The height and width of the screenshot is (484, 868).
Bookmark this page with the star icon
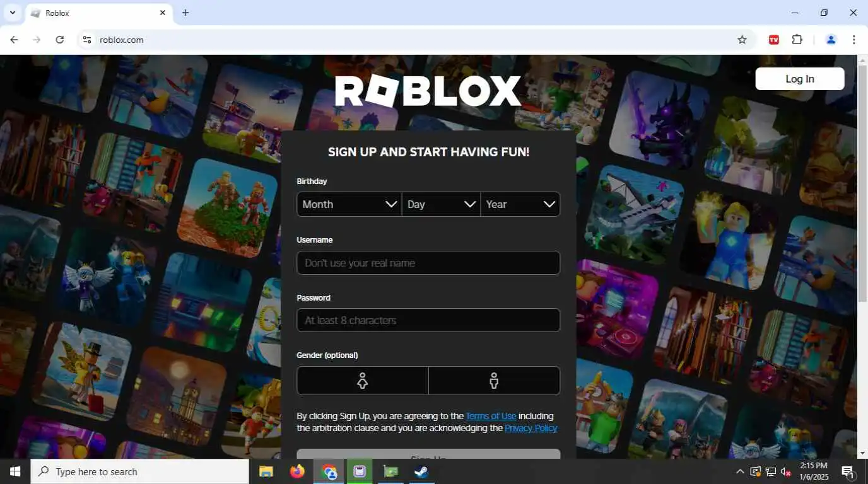[x=742, y=40]
